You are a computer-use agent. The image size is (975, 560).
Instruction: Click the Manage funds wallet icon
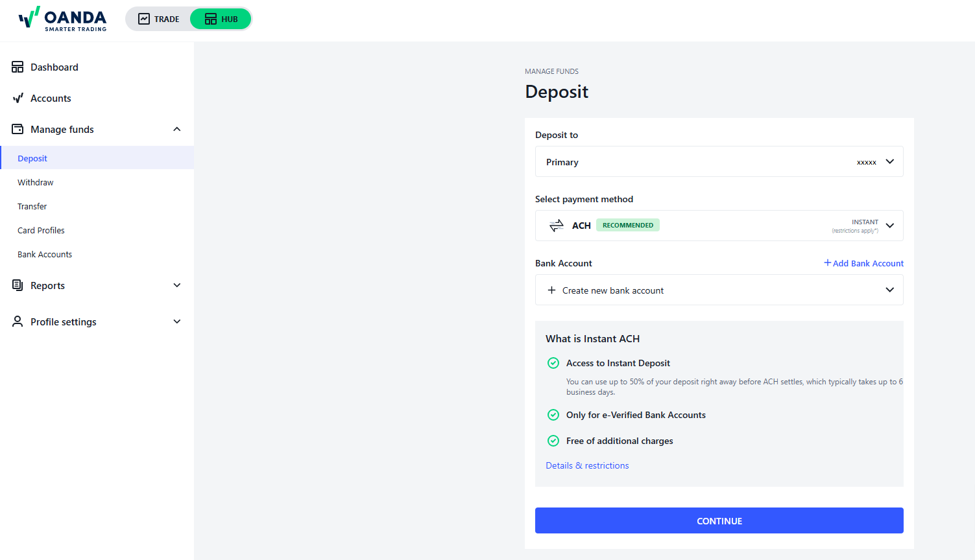point(18,129)
